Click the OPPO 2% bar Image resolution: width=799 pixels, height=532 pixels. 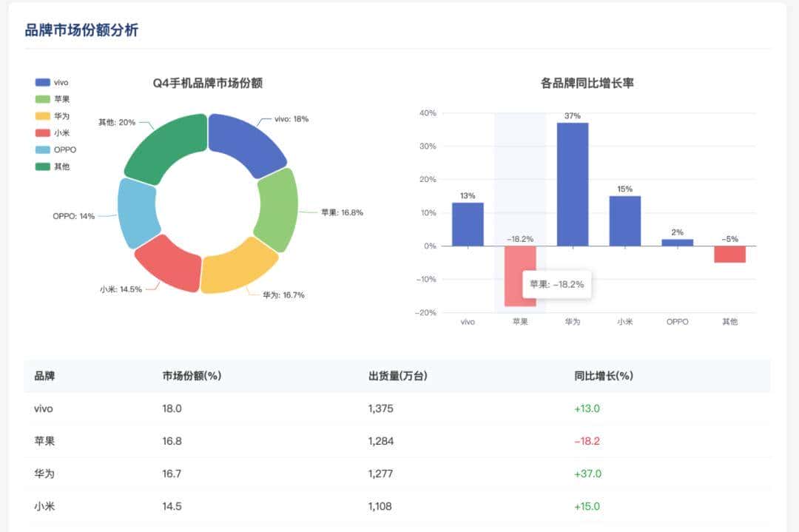(x=677, y=240)
